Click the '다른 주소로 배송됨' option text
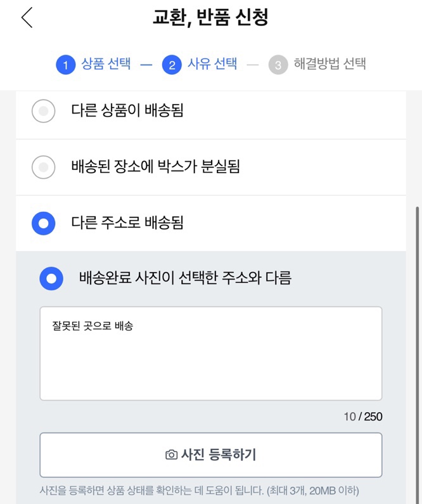Viewport: 422px width, 504px height. (x=127, y=223)
